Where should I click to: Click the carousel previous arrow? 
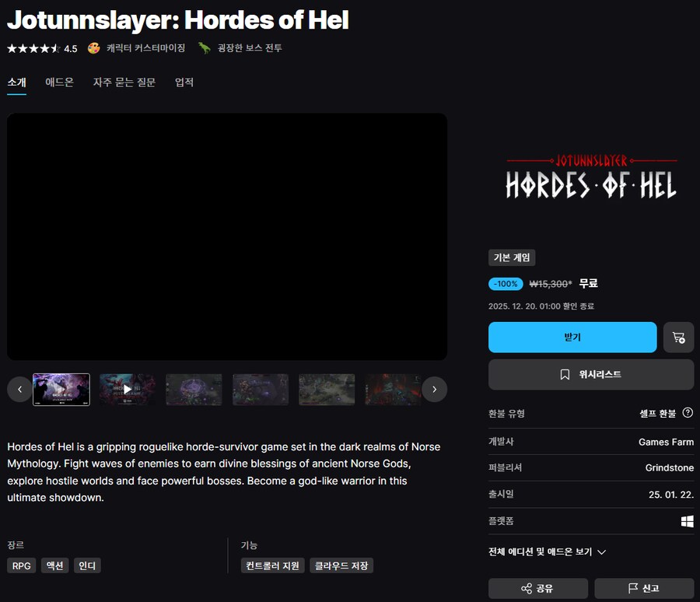[19, 389]
